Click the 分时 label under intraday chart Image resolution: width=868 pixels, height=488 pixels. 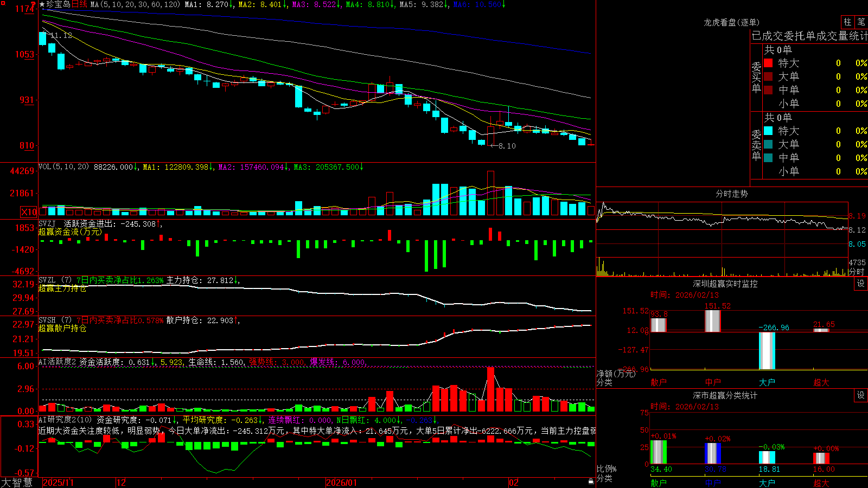pyautogui.click(x=856, y=272)
